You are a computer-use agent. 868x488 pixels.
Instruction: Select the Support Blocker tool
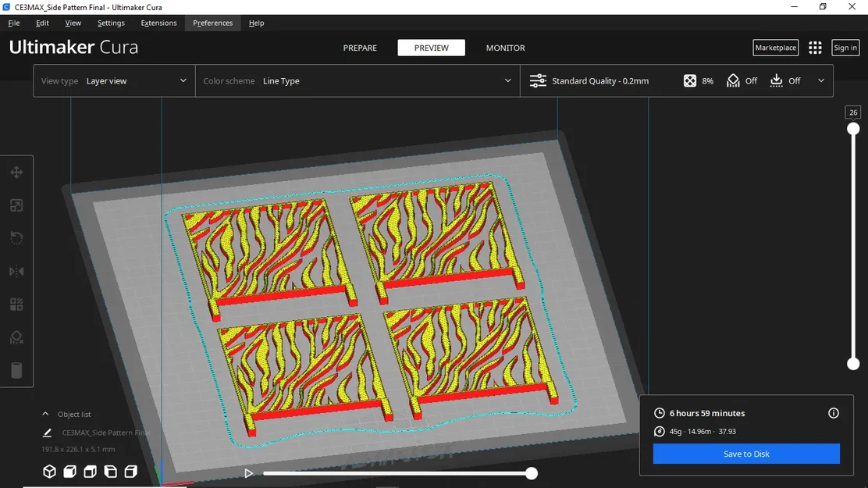(x=16, y=337)
